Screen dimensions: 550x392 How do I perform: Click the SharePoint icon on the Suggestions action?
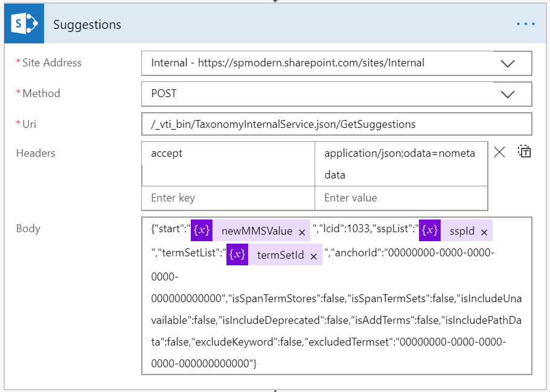click(x=24, y=24)
